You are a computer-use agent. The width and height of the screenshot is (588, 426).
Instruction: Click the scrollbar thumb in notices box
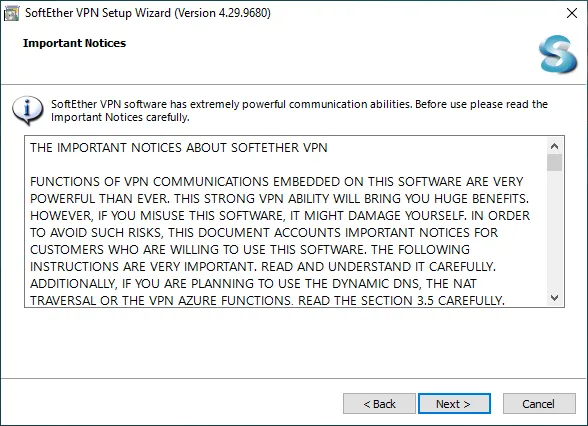click(x=554, y=162)
